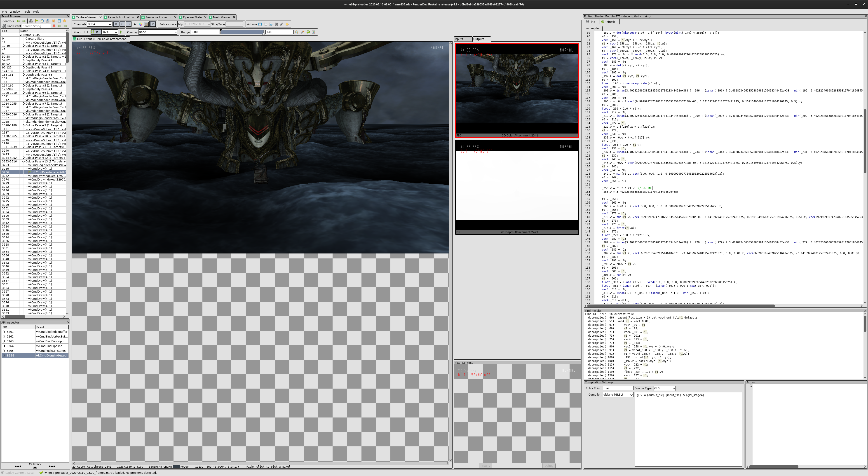Toggle the Fit zoom button
Screen dimensions: 868x476
click(96, 32)
